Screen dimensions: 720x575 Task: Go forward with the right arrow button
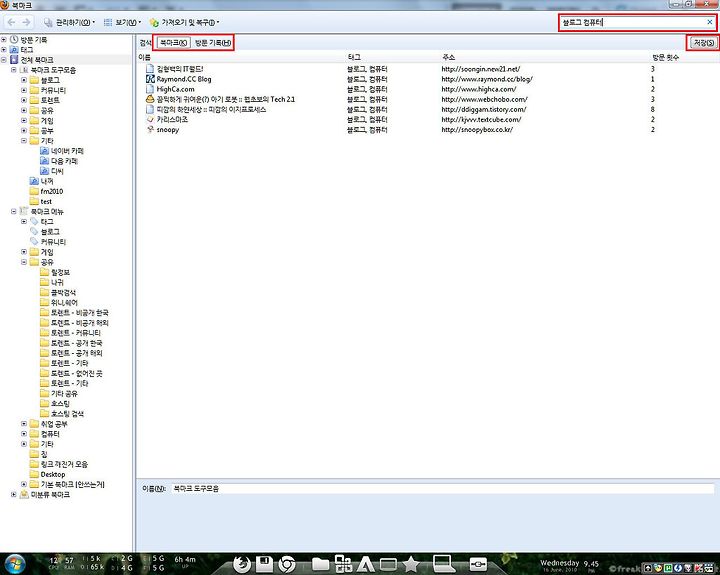click(x=26, y=22)
